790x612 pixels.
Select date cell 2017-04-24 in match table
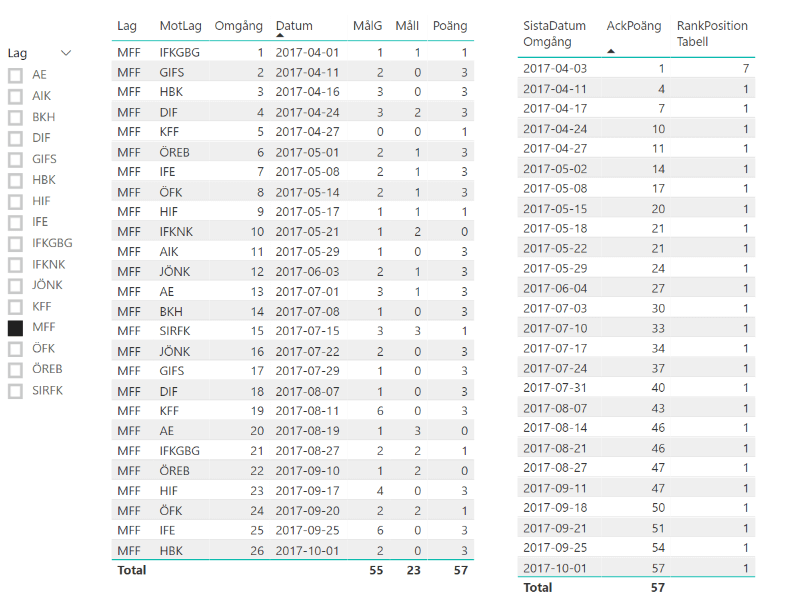(307, 112)
